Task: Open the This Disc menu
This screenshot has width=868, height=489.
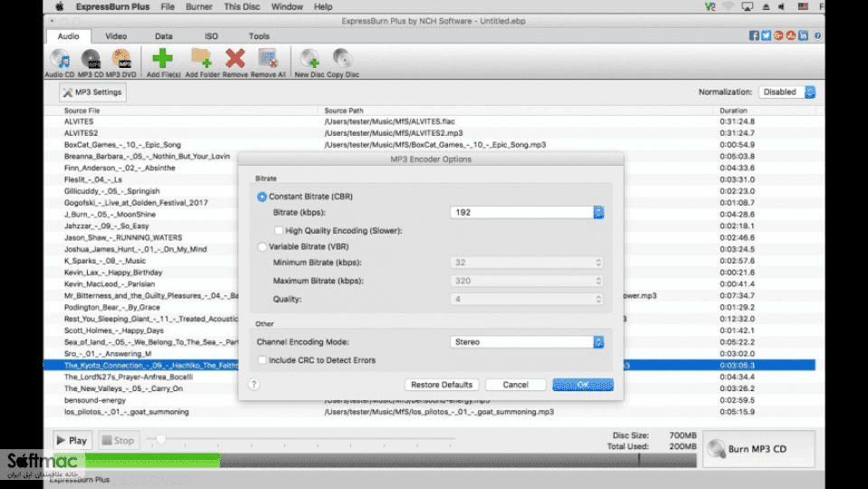Action: 242,6
